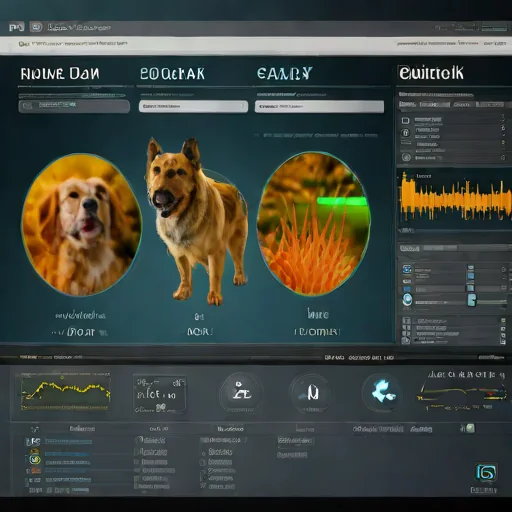Image resolution: width=512 pixels, height=512 pixels.
Task: Click the golden retriever circular thumbnail
Action: click(x=82, y=224)
